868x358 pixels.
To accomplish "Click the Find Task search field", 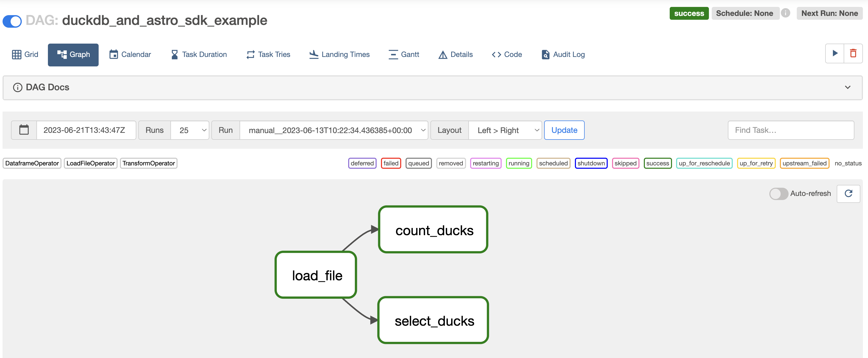I will [x=791, y=130].
